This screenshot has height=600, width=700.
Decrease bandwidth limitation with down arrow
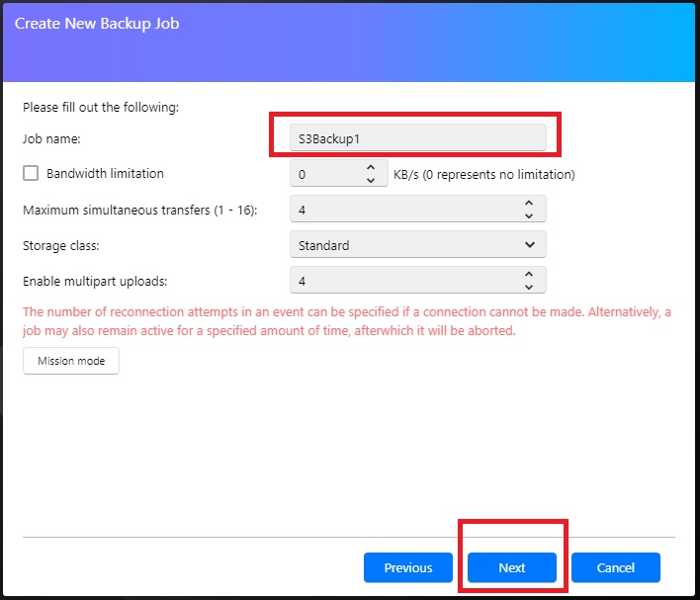click(370, 180)
